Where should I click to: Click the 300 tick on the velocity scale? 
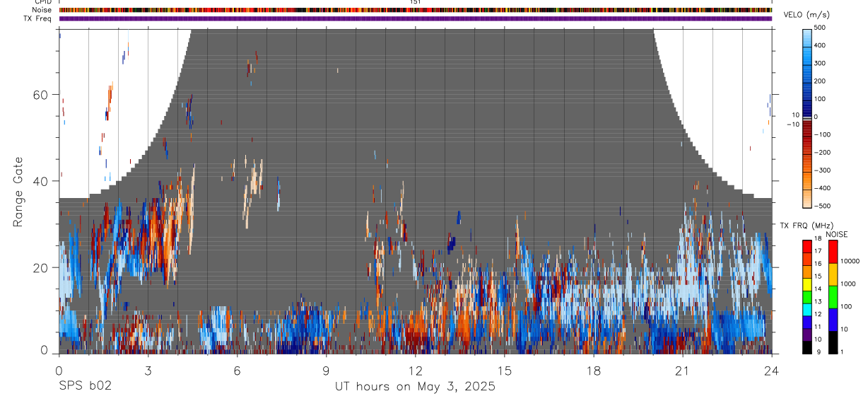click(x=821, y=63)
